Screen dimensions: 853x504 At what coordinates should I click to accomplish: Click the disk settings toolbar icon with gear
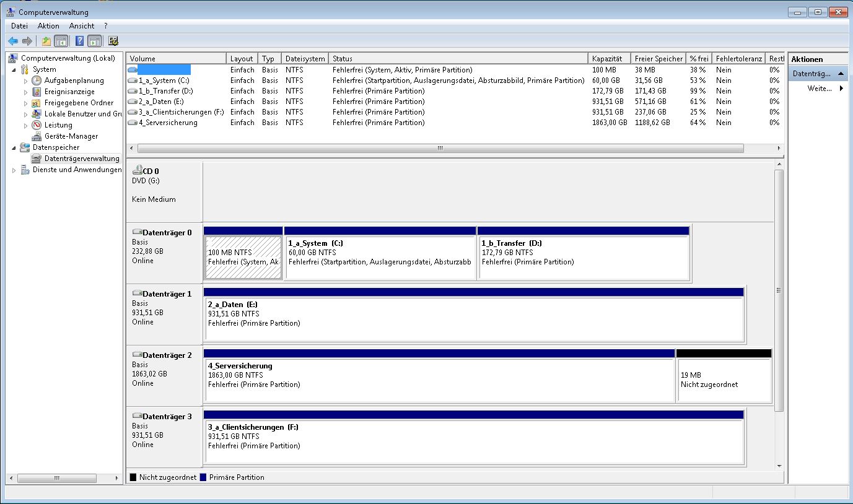[x=113, y=41]
